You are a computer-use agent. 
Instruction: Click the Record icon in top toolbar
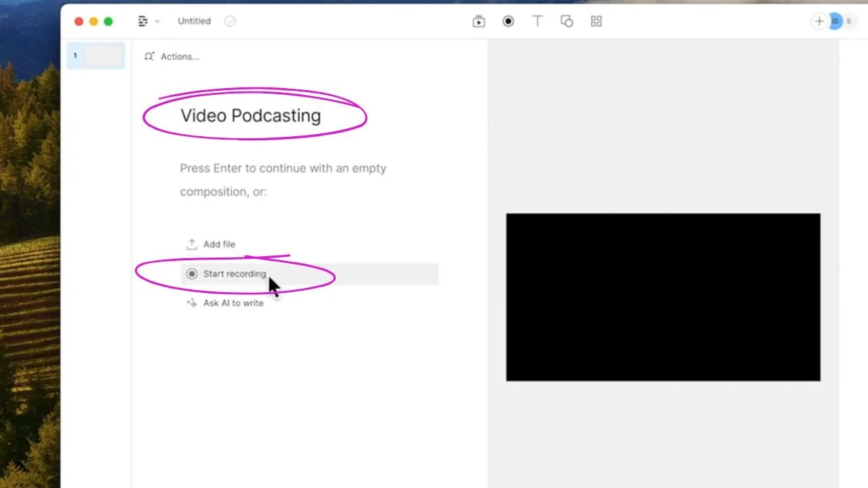coord(508,21)
